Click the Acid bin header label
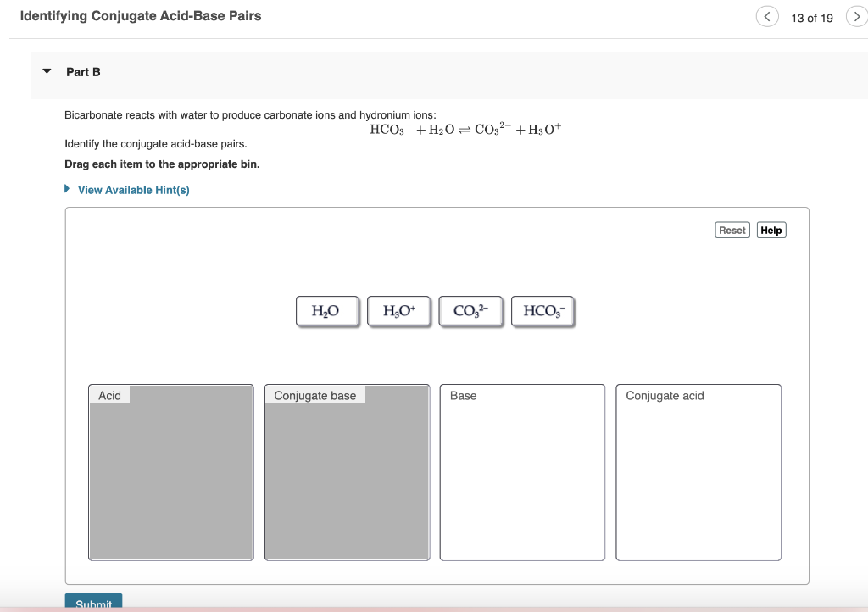 click(108, 395)
